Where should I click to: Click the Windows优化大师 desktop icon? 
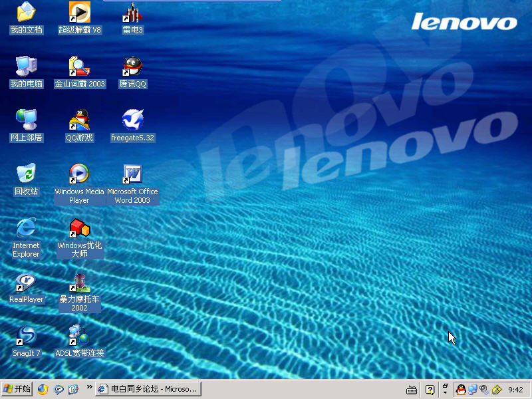79,229
